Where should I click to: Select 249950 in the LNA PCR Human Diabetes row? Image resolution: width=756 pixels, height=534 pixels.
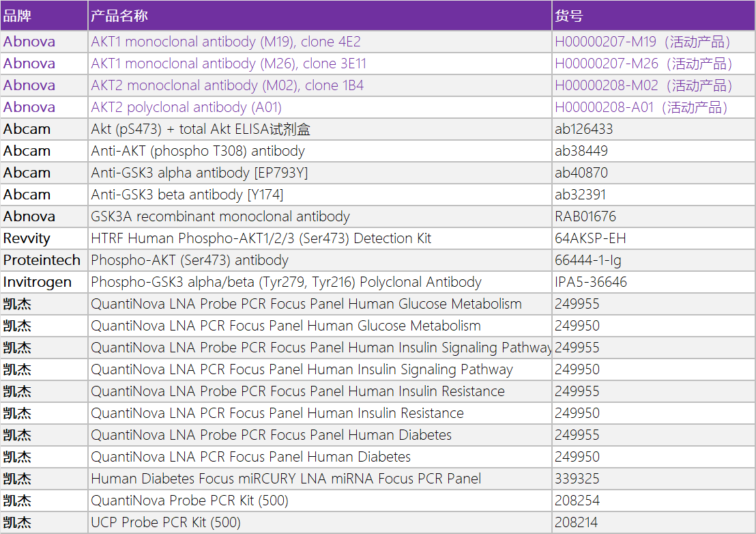(x=654, y=456)
